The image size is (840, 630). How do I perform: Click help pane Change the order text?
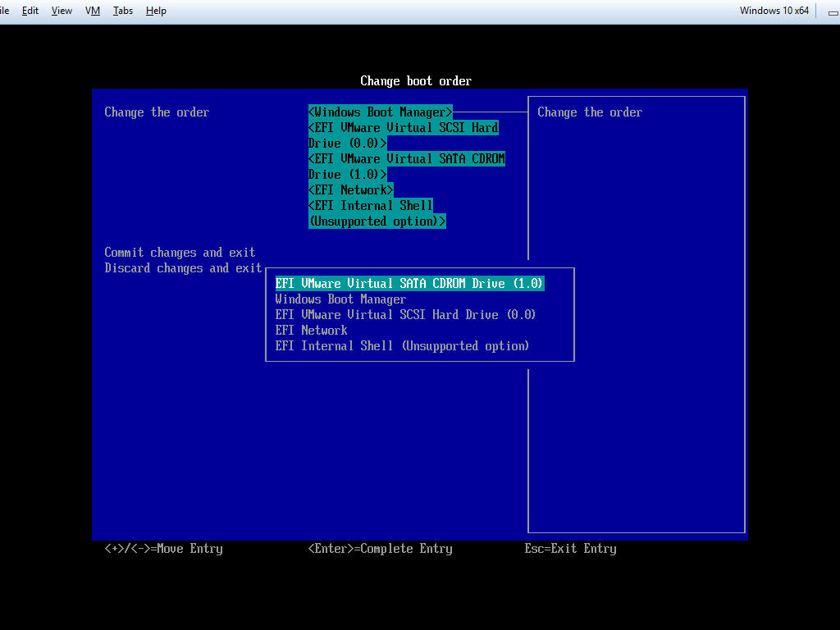[590, 112]
